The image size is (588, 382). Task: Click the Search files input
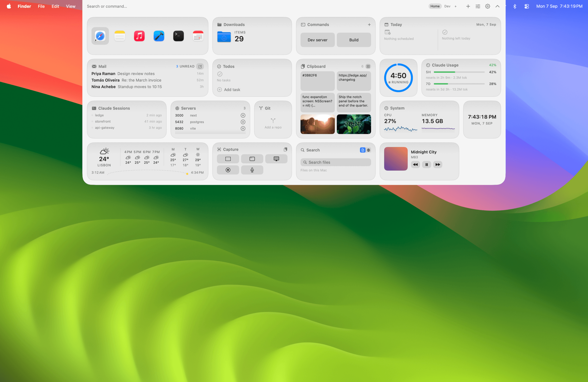point(336,162)
